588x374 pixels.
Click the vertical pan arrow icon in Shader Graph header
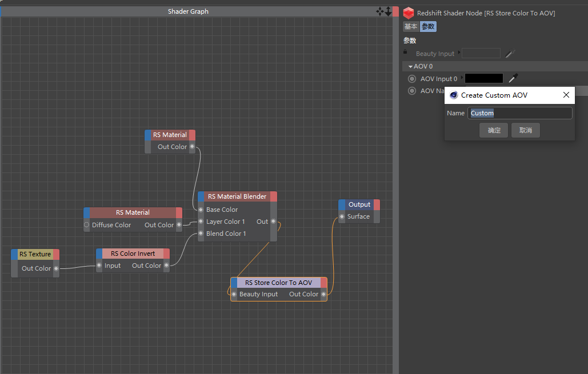click(x=388, y=11)
